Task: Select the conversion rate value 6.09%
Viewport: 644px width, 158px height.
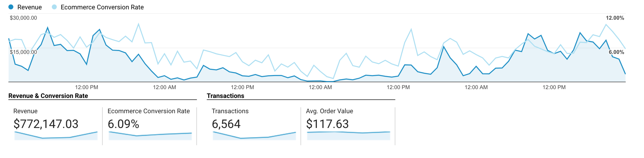Action: (x=123, y=124)
